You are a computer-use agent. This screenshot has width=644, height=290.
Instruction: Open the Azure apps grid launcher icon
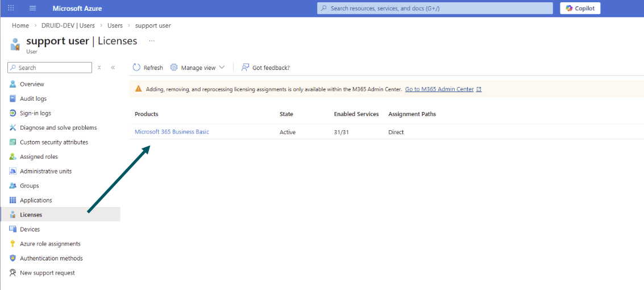(x=11, y=9)
